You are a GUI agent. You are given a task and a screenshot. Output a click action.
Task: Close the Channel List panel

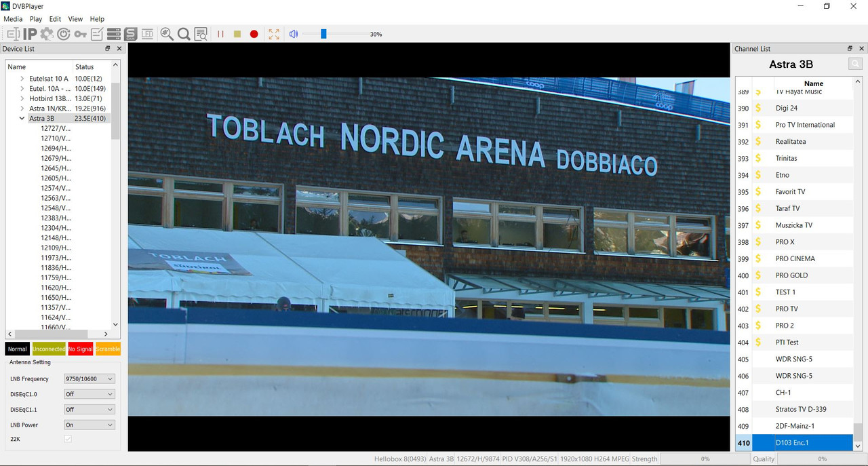pos(861,49)
